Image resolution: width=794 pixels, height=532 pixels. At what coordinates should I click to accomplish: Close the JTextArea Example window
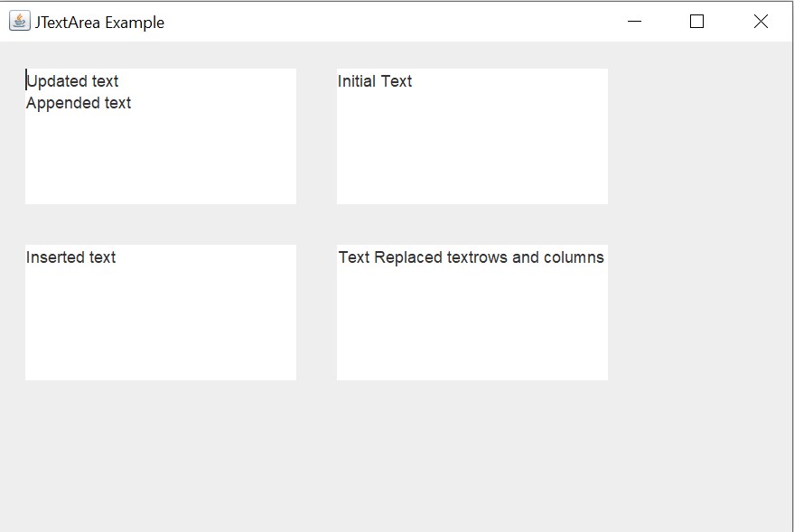pos(761,22)
